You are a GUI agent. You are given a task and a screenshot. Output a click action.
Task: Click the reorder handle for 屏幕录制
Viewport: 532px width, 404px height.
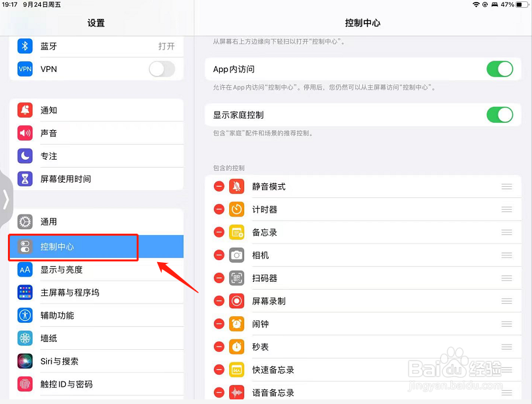506,301
